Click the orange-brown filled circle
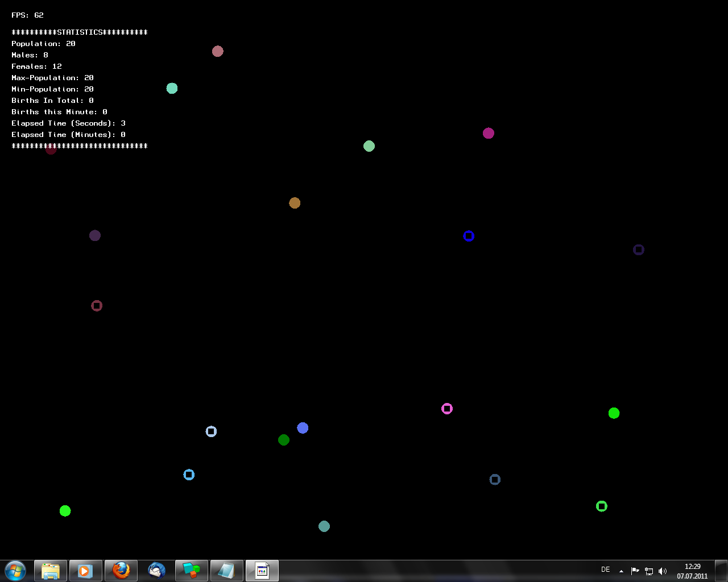This screenshot has width=728, height=582. (x=295, y=203)
